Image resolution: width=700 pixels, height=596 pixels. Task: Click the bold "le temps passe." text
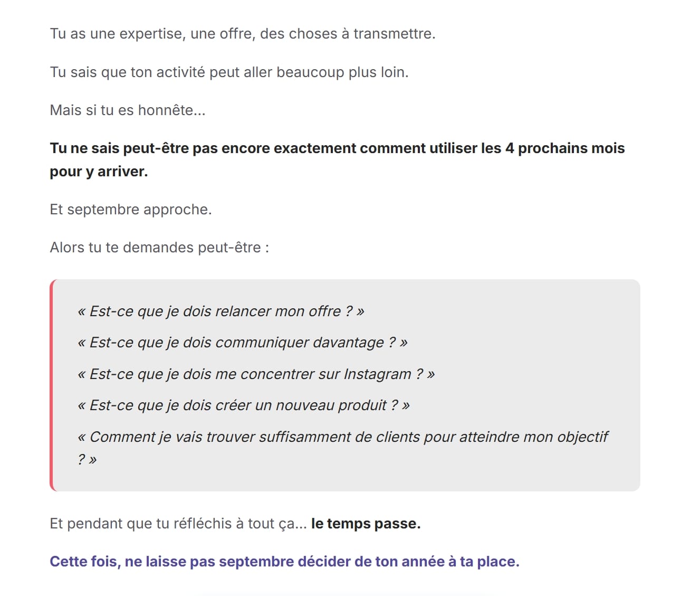coord(366,523)
